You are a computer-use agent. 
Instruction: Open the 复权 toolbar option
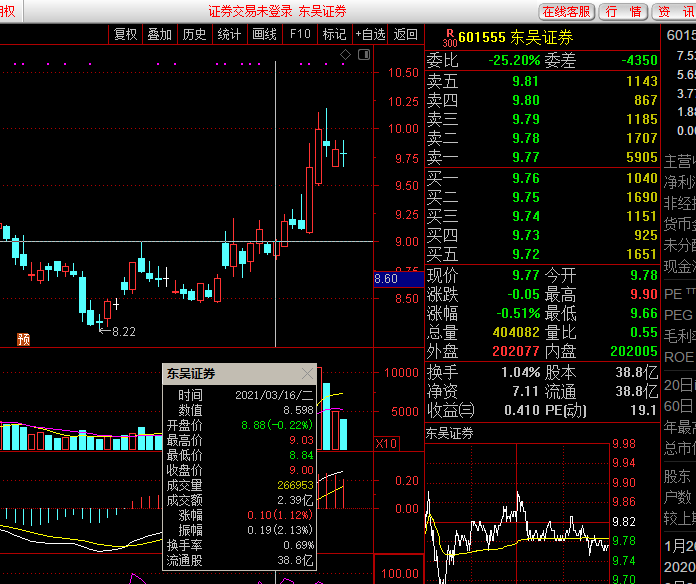point(126,34)
